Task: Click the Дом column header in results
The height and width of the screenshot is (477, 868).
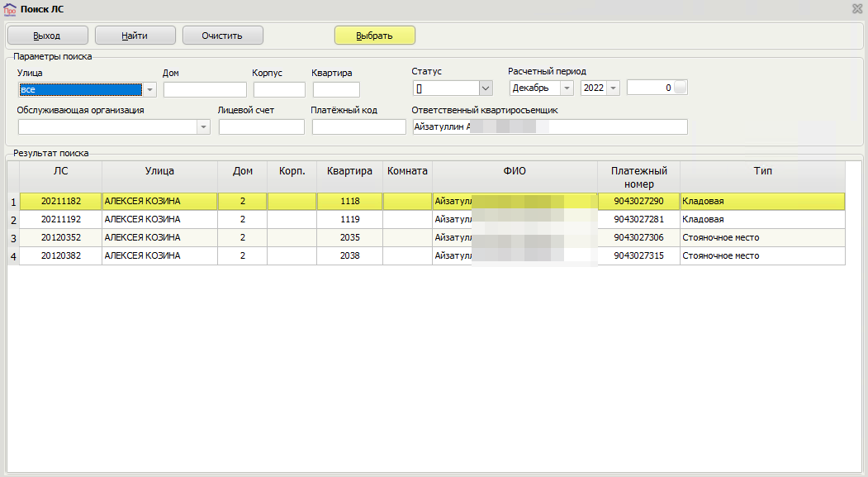Action: tap(243, 177)
